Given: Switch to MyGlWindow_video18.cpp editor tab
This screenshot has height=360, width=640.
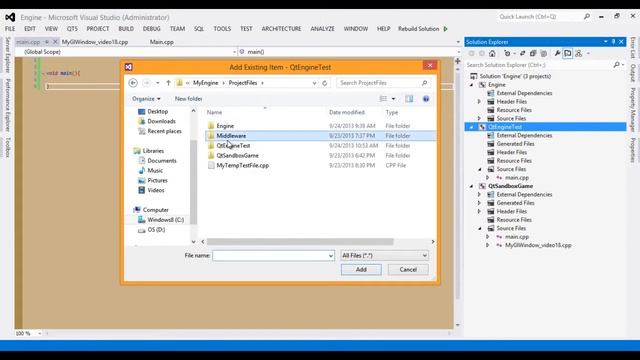Looking at the screenshot, I should click(95, 42).
